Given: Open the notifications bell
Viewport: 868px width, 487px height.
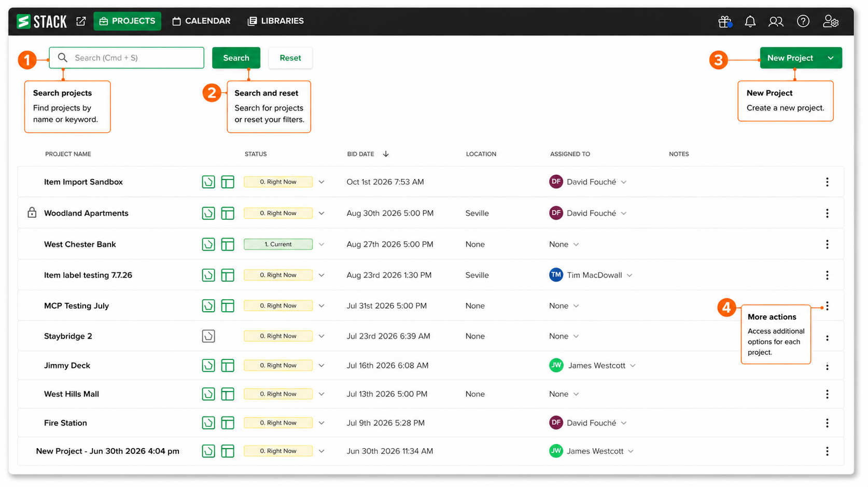Looking at the screenshot, I should (x=750, y=21).
